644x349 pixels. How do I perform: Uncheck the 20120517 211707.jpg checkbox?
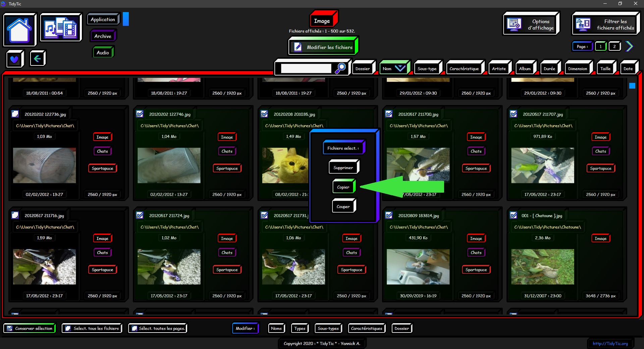(514, 114)
